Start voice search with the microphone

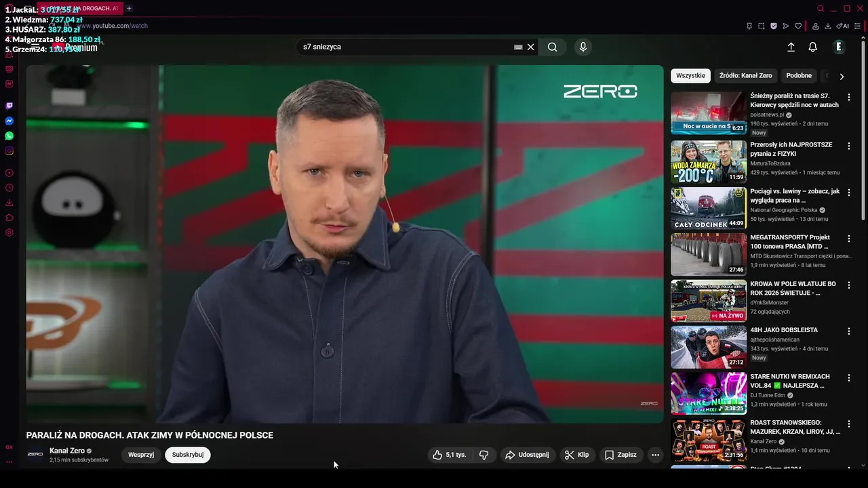[583, 47]
